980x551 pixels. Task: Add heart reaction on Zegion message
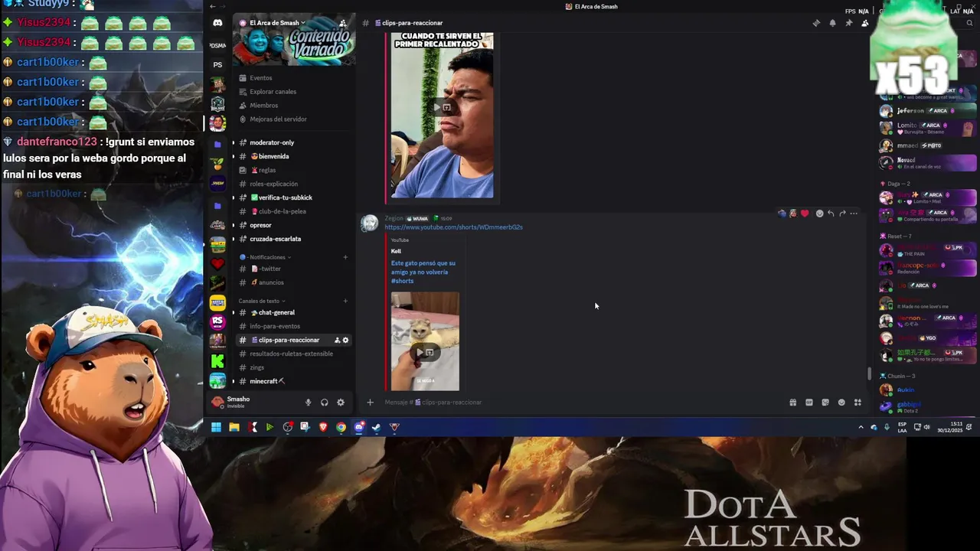[804, 214]
